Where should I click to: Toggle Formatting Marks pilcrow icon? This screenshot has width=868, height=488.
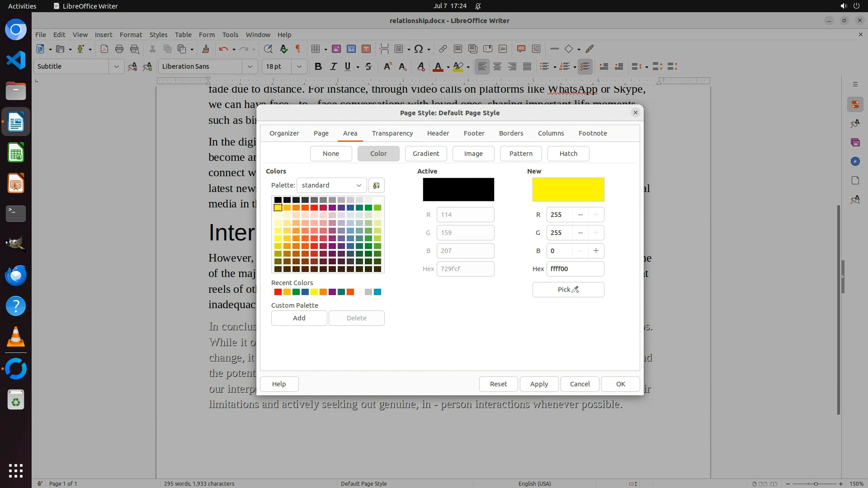[298, 49]
